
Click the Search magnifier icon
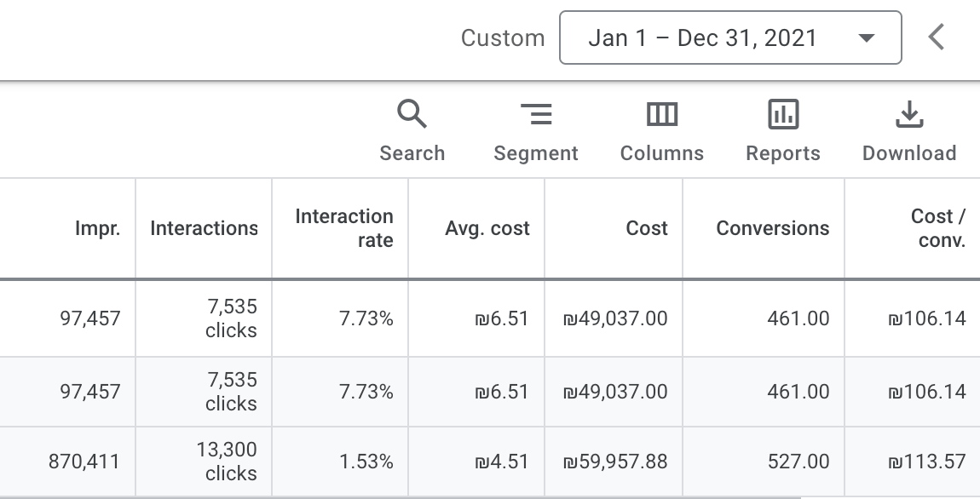[412, 115]
